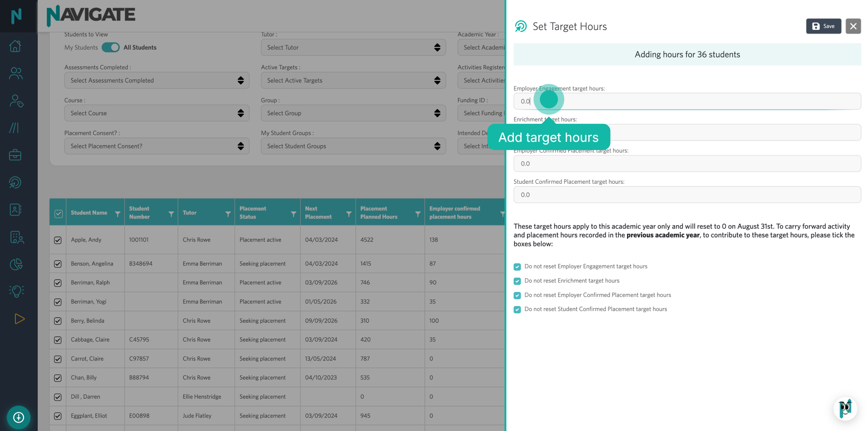868x431 pixels.
Task: Open the contact card icon in sidebar
Action: 15,210
